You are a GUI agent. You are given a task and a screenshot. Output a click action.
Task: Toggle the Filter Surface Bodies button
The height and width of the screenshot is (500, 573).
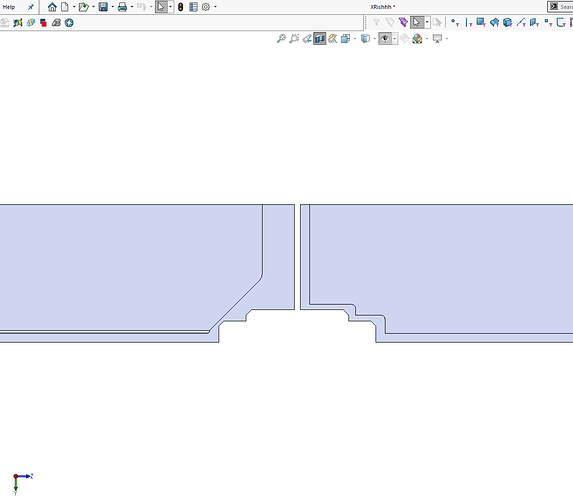point(494,23)
